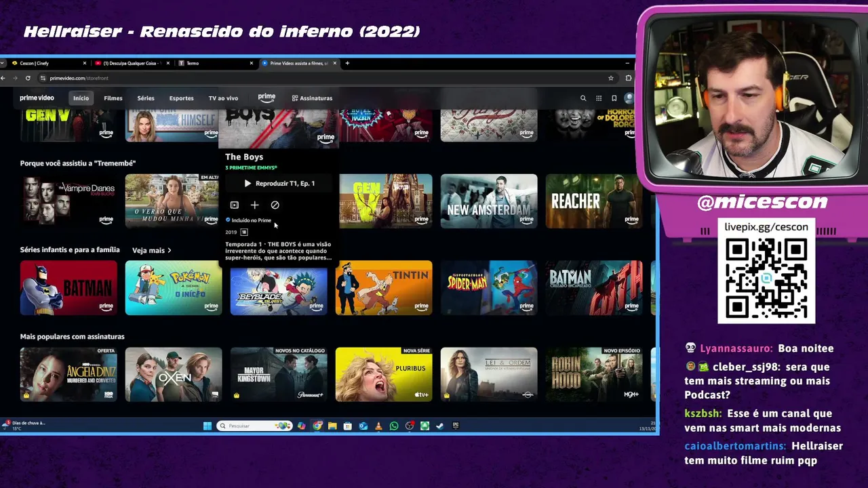Play The Boys with Reproduzir T1, Ep. 1
The image size is (868, 488).
(279, 184)
